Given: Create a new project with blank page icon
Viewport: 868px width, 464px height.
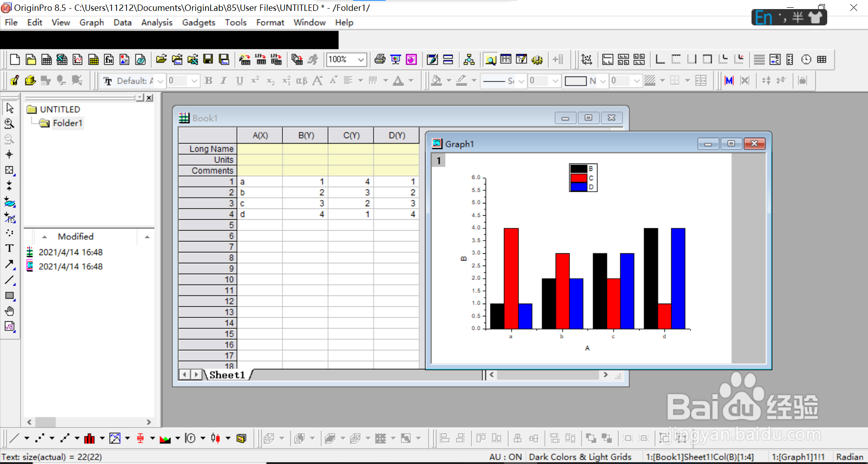Looking at the screenshot, I should point(15,59).
